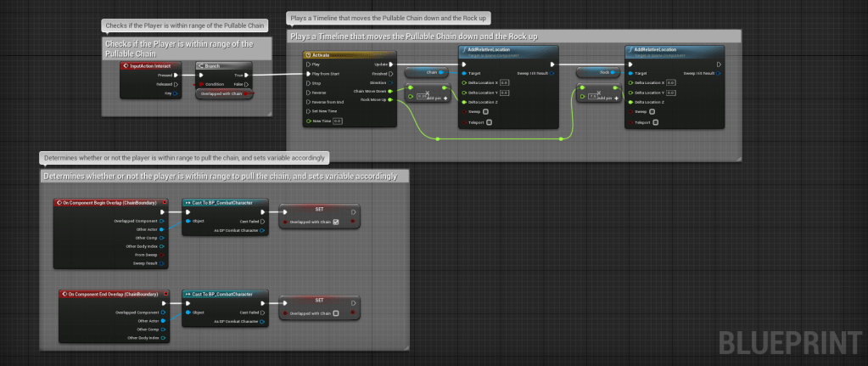Check Overlapped with Chain in bottom SET node
The height and width of the screenshot is (366, 868).
coord(336,313)
